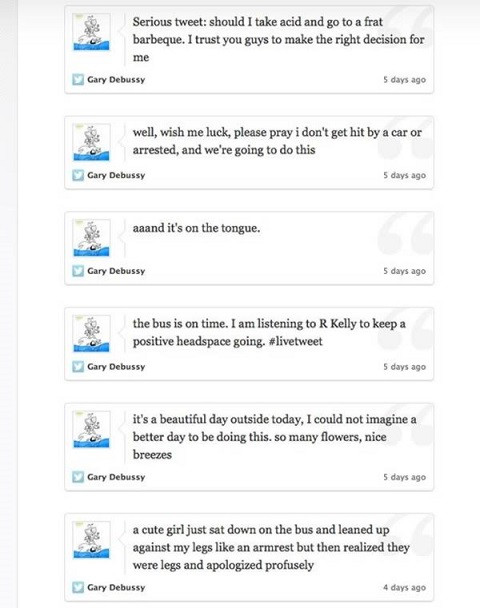
Task: Click the #livetweet hashtag text
Action: pos(295,341)
